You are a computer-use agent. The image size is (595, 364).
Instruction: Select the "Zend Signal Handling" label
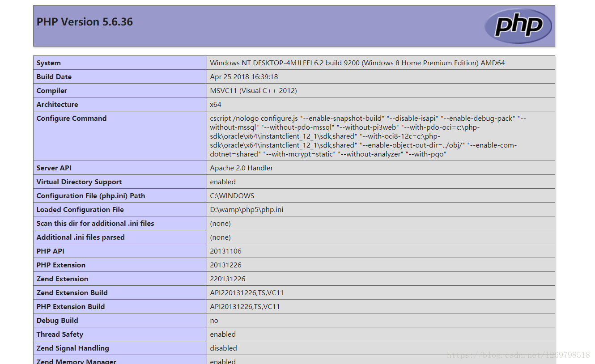[x=73, y=348]
